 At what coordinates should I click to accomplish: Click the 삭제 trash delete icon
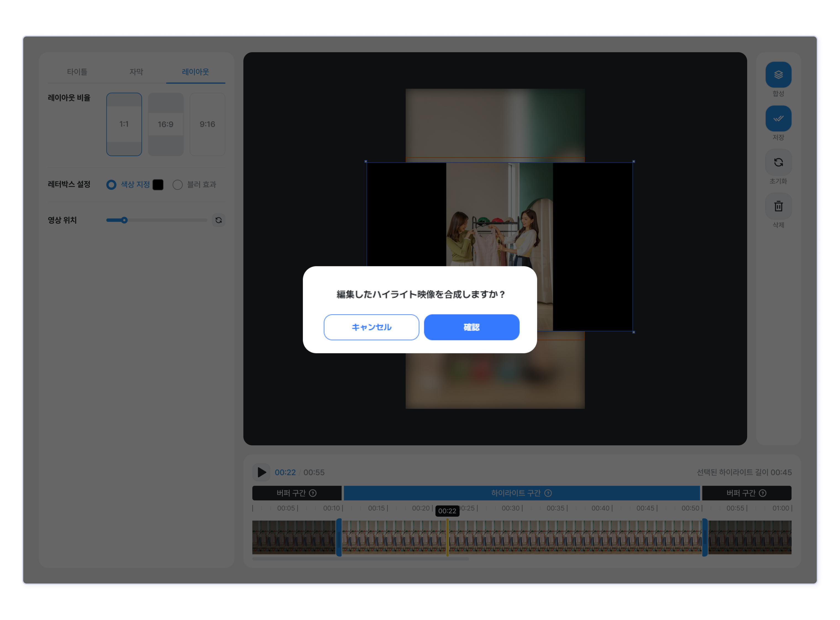(x=778, y=206)
